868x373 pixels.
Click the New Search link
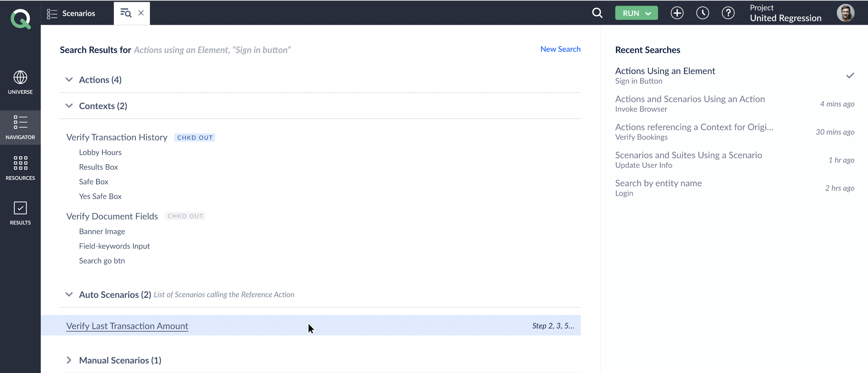560,49
